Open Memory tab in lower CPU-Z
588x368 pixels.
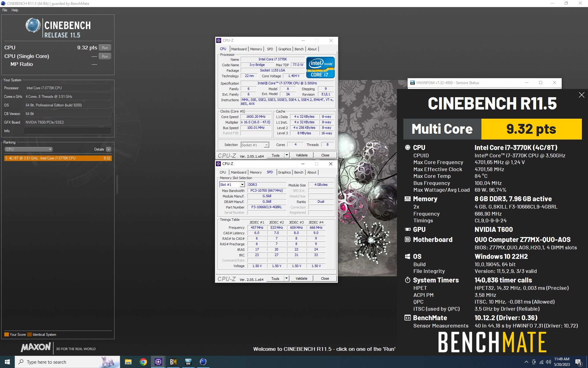(256, 172)
